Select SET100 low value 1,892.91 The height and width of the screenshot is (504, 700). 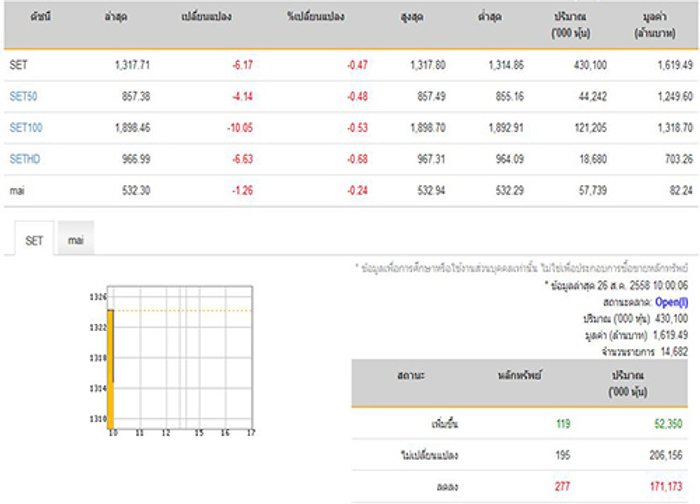click(506, 128)
